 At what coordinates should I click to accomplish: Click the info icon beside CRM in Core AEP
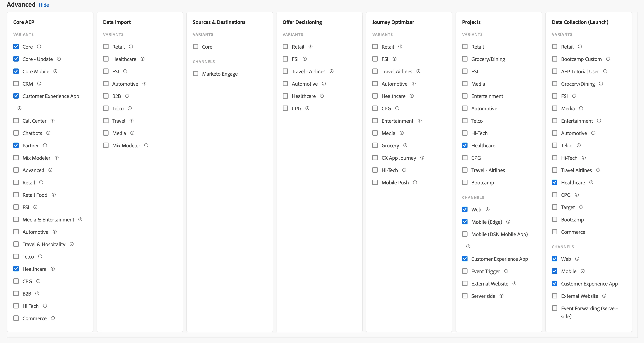(39, 84)
